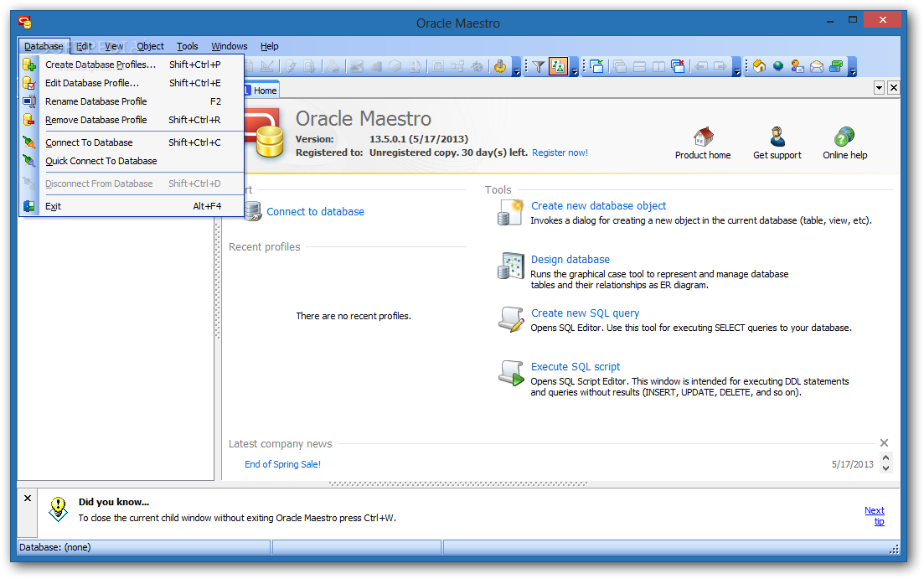Open the Object menu
Image resolution: width=924 pixels, height=579 pixels.
(150, 46)
